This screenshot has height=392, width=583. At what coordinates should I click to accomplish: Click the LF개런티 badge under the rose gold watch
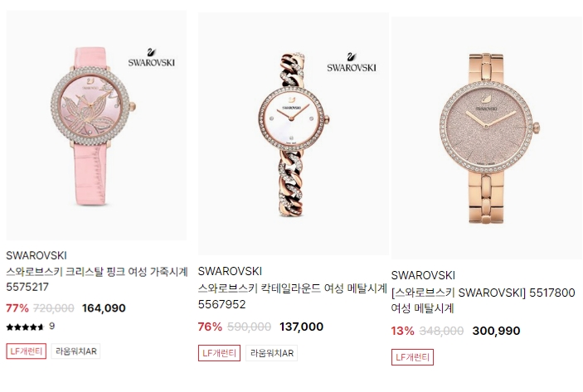point(412,357)
